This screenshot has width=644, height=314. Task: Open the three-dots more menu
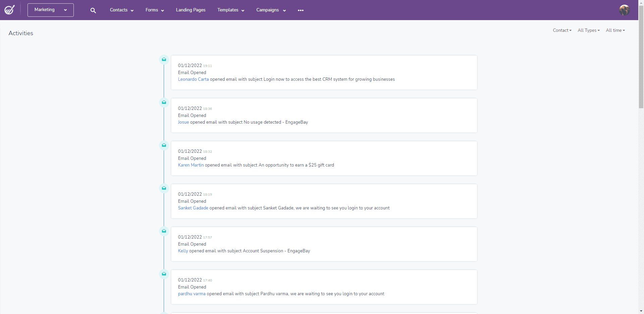pyautogui.click(x=301, y=10)
